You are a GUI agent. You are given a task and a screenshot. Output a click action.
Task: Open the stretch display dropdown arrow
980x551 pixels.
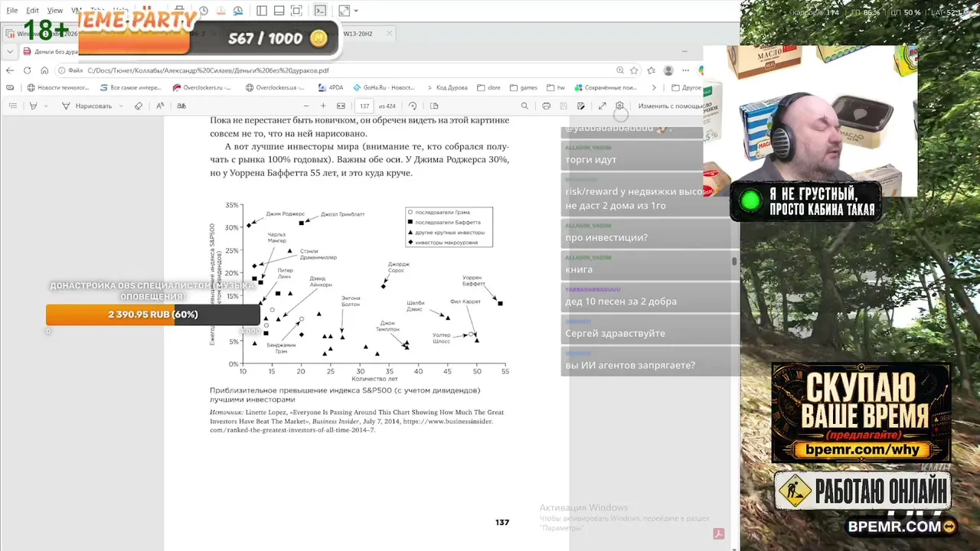[356, 11]
